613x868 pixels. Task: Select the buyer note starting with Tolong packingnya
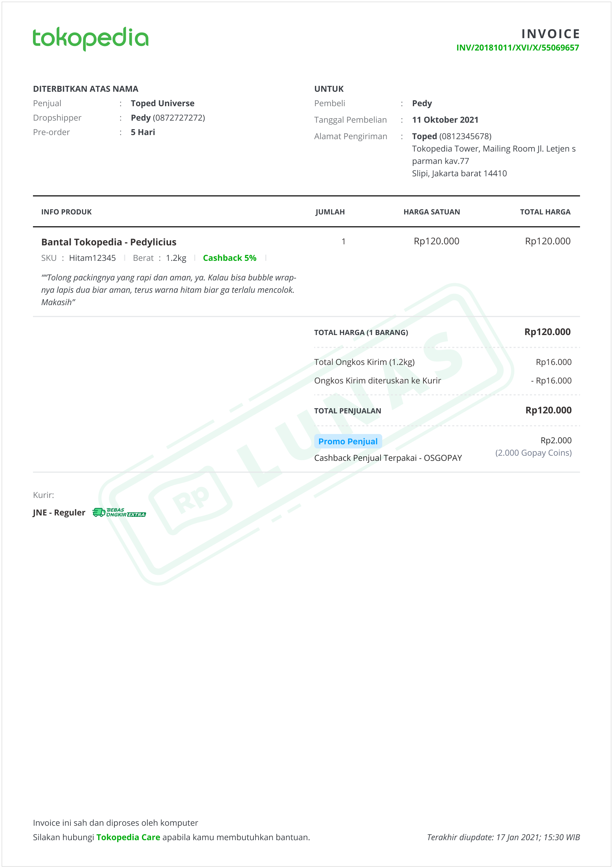[x=169, y=290]
